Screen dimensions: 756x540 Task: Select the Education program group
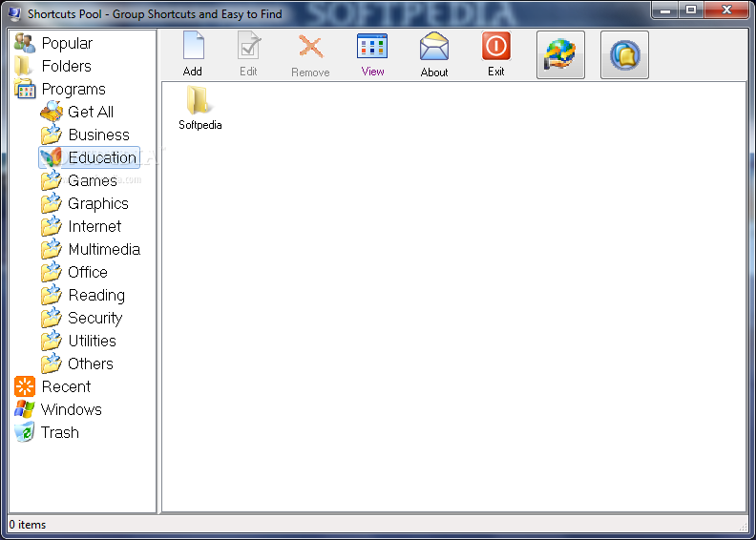(89, 157)
